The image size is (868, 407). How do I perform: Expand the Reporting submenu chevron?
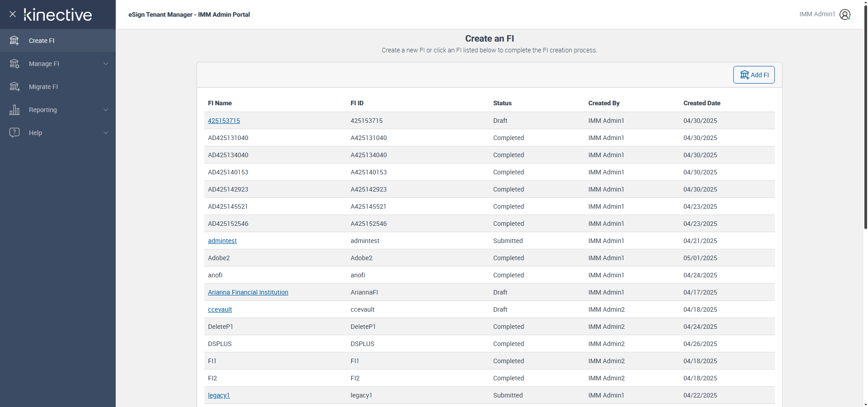(x=106, y=110)
